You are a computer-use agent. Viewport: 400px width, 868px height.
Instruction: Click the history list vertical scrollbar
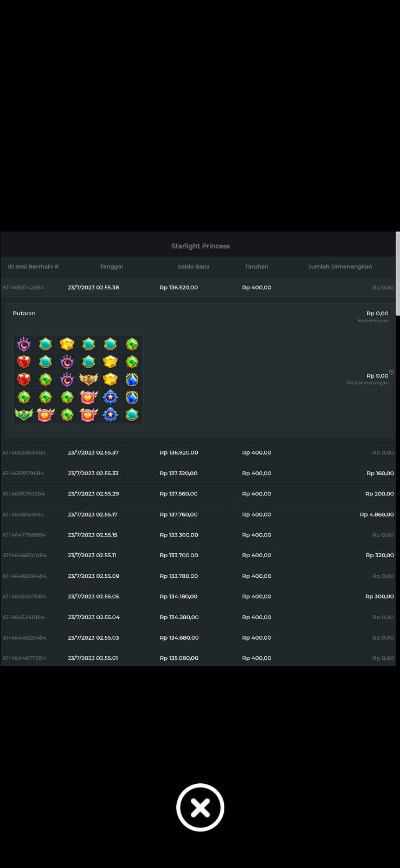[x=398, y=273]
